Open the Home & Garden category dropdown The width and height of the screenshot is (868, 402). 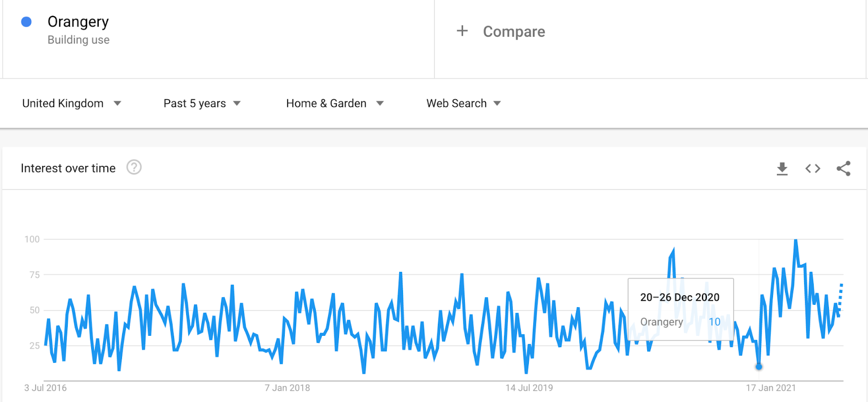[335, 103]
